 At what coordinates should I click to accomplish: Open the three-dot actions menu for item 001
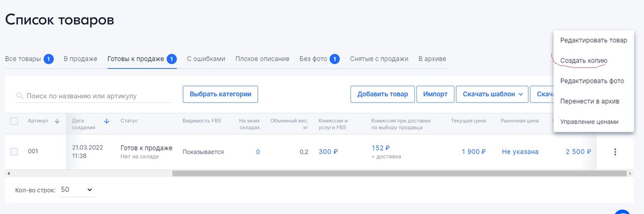pos(615,152)
